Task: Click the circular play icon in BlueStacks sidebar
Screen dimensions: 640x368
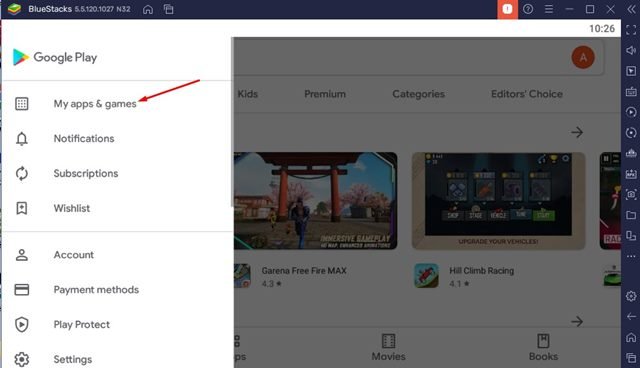Action: [631, 112]
